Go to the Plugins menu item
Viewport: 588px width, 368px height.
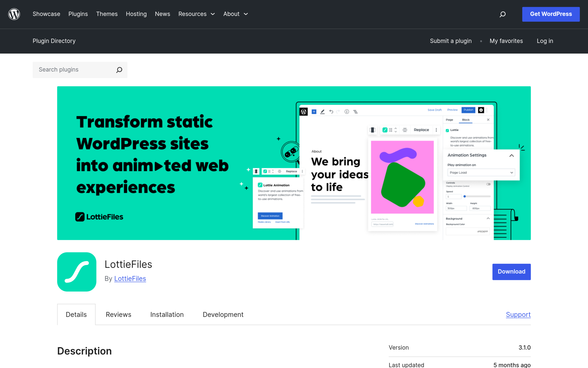point(78,14)
